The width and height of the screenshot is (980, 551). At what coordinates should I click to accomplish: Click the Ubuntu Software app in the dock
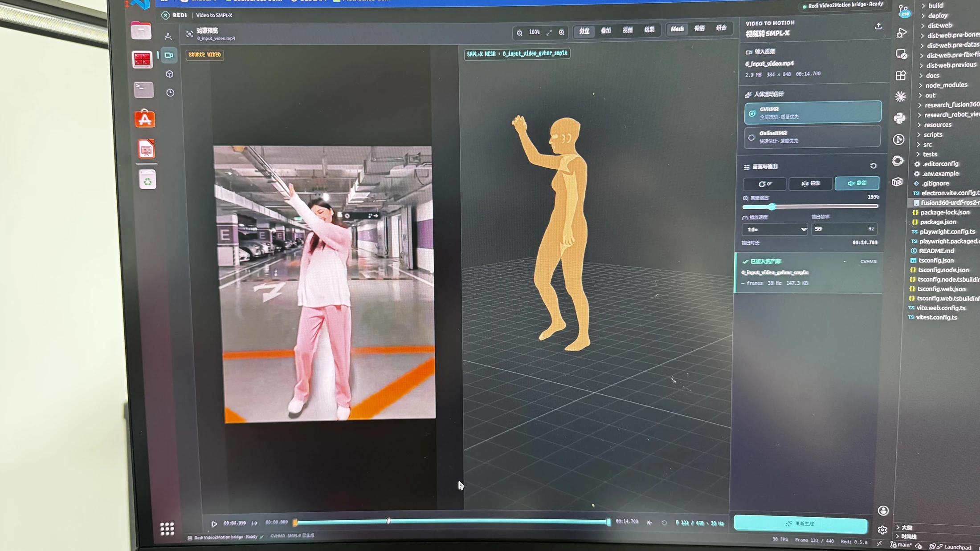click(145, 119)
